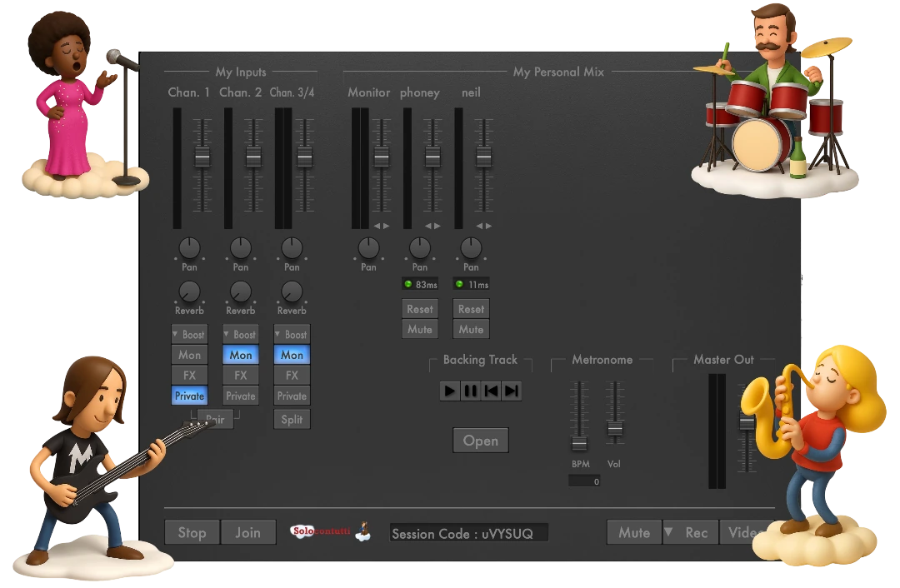900x588 pixels.
Task: Enable Private on Chan. 2
Action: point(241,396)
